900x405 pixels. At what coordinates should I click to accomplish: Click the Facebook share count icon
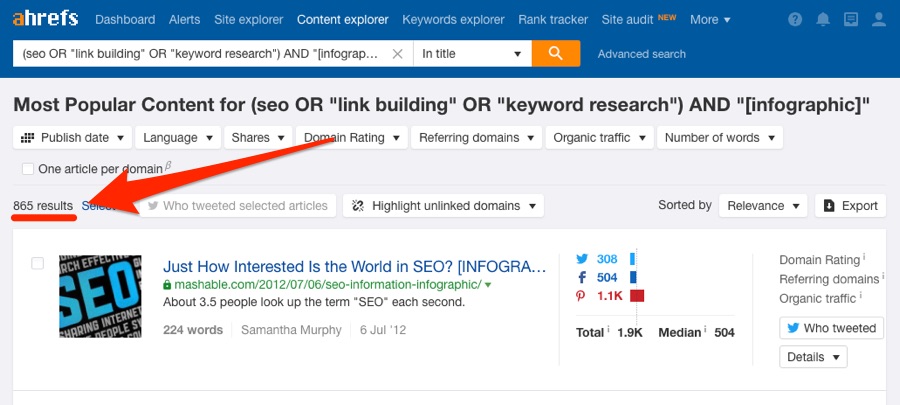(582, 277)
